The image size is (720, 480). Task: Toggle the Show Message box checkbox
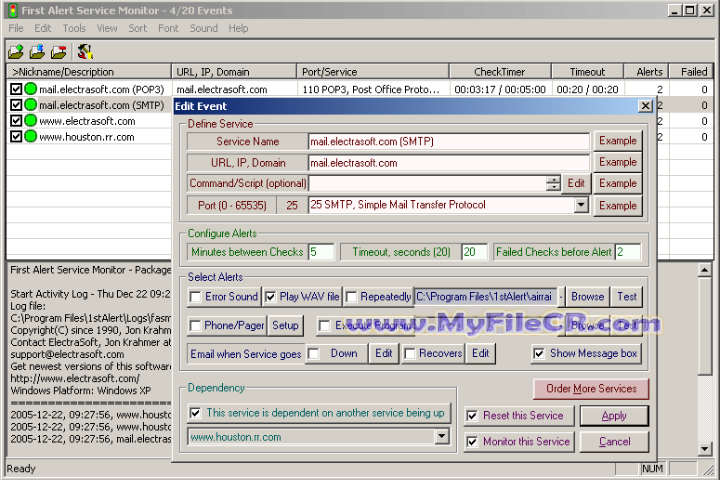point(539,353)
